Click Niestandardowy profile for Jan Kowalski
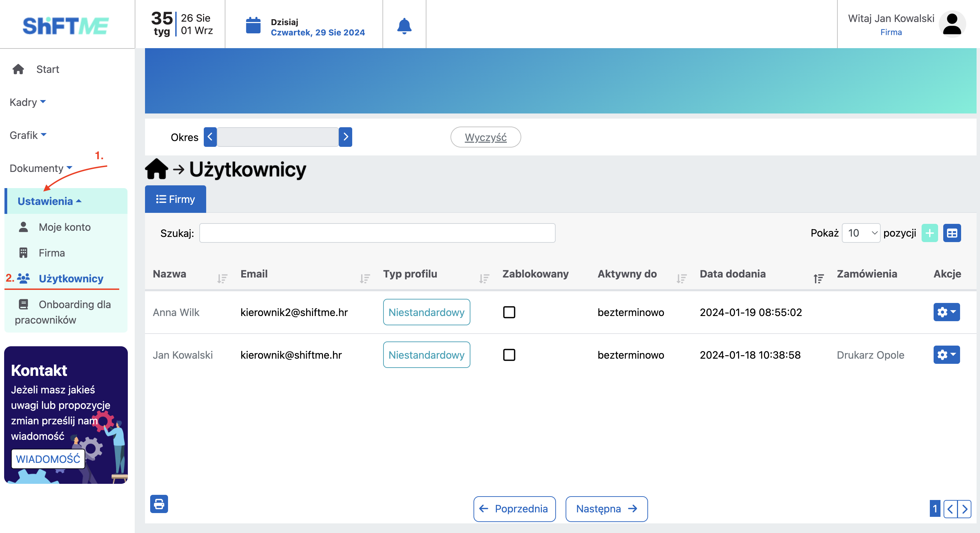Image resolution: width=980 pixels, height=533 pixels. (426, 355)
